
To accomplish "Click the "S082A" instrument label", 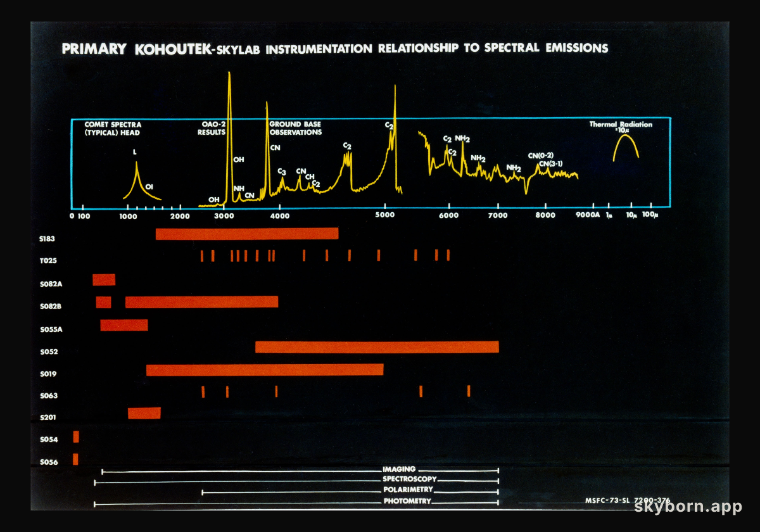I will point(51,284).
